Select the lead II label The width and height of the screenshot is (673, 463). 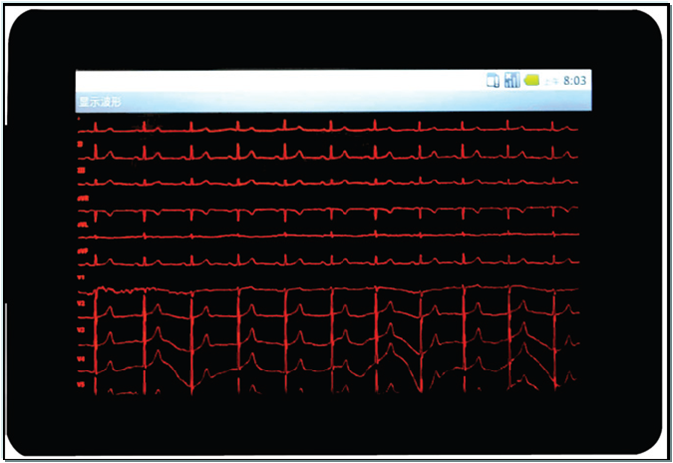coord(80,145)
